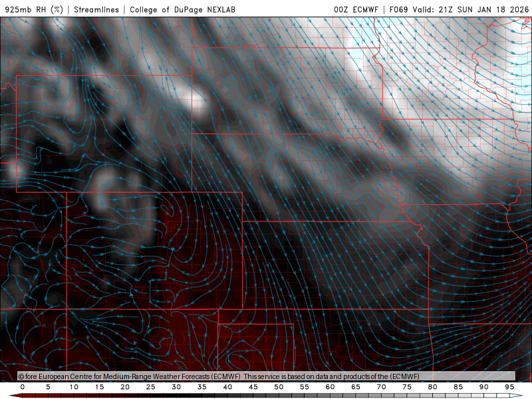Click the "15" label on the color scale
Viewport: 532px width, 399px height.
pos(99,387)
